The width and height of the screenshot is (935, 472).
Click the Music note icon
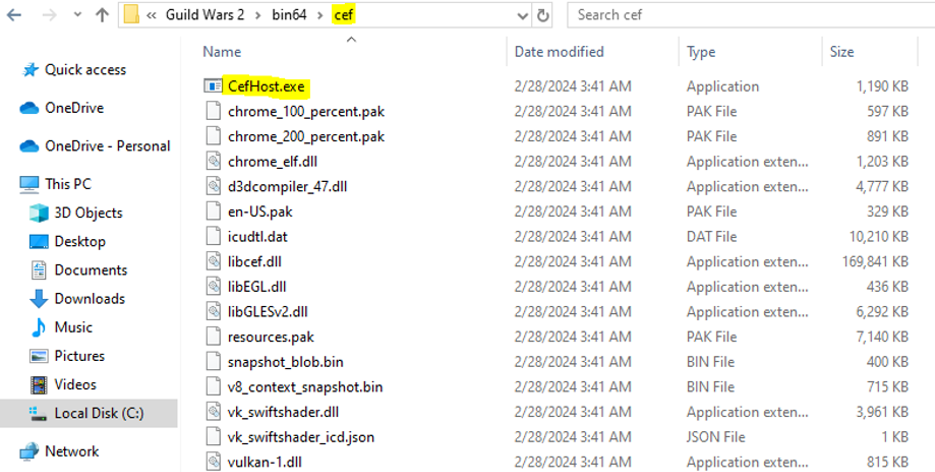(x=38, y=327)
